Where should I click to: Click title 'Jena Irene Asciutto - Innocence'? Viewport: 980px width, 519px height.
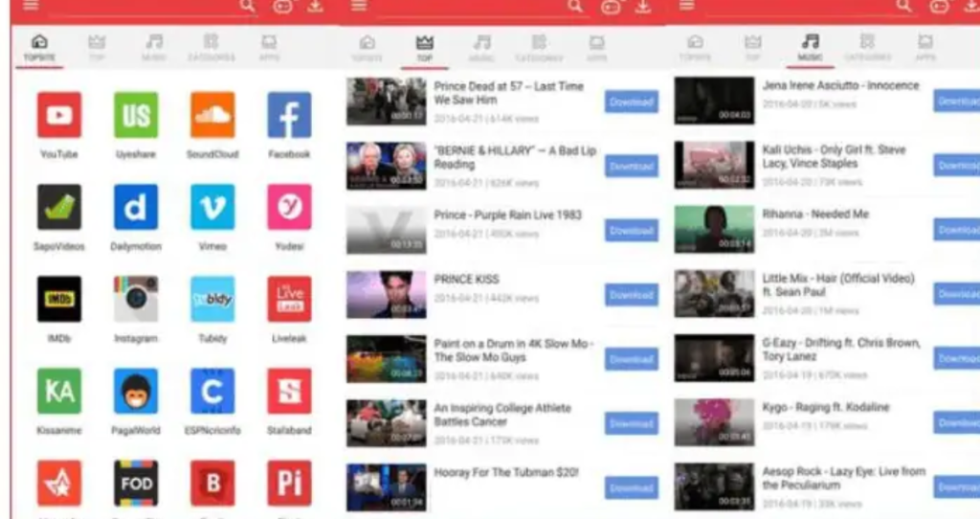(x=840, y=85)
